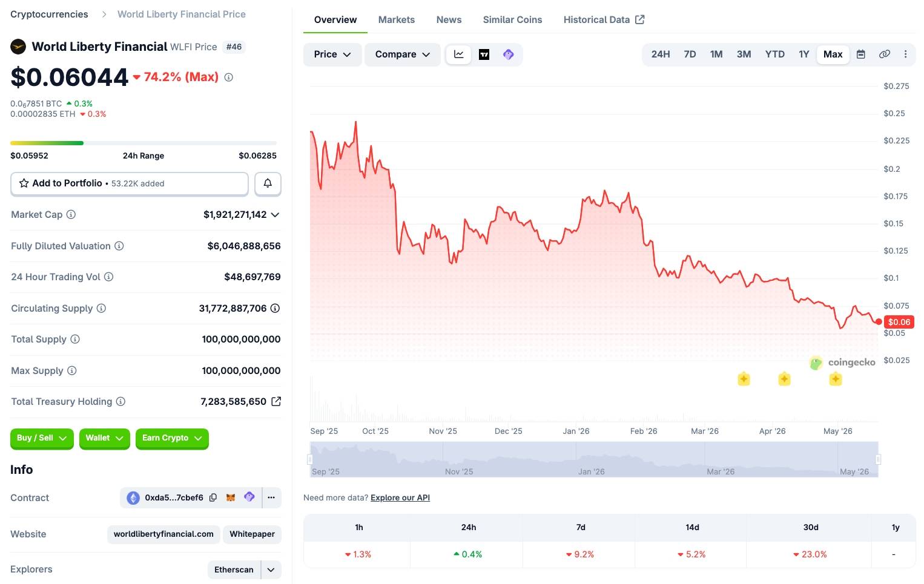Switch to the line chart view

click(459, 54)
